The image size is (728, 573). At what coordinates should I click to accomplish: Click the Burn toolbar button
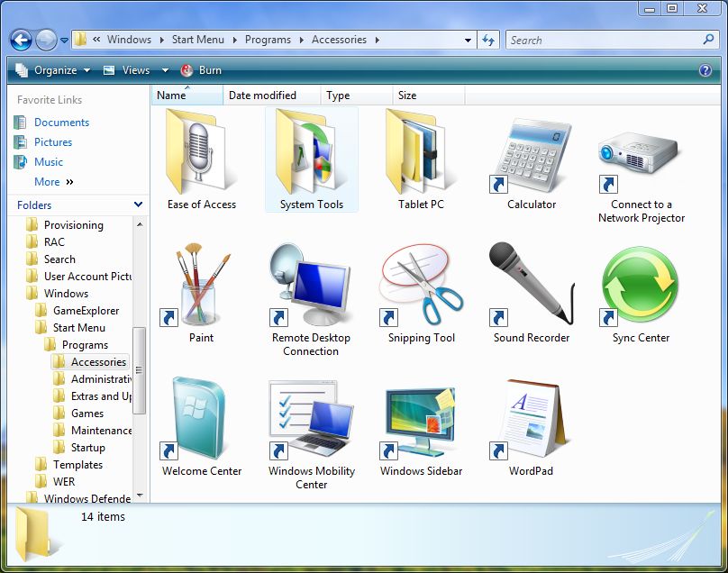pyautogui.click(x=201, y=70)
